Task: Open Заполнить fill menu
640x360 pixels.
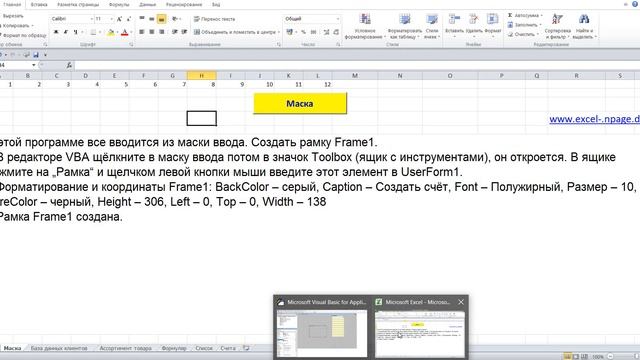Action: [x=525, y=25]
